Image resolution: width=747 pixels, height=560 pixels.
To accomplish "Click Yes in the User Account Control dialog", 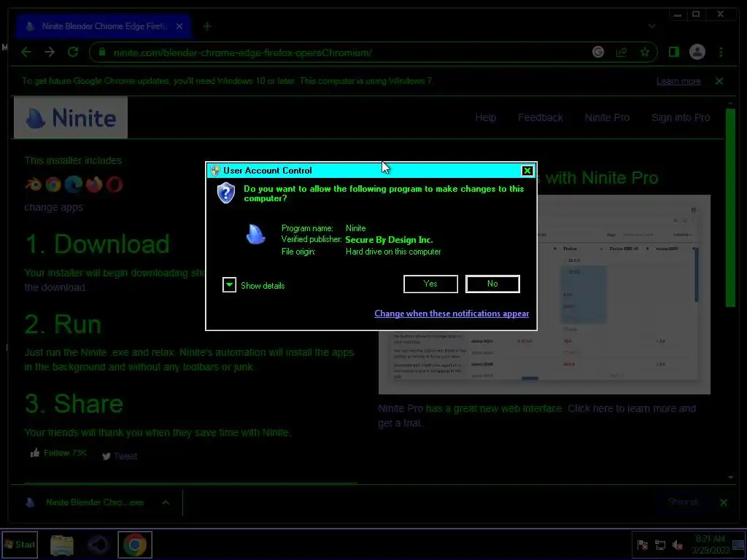I will click(x=430, y=284).
